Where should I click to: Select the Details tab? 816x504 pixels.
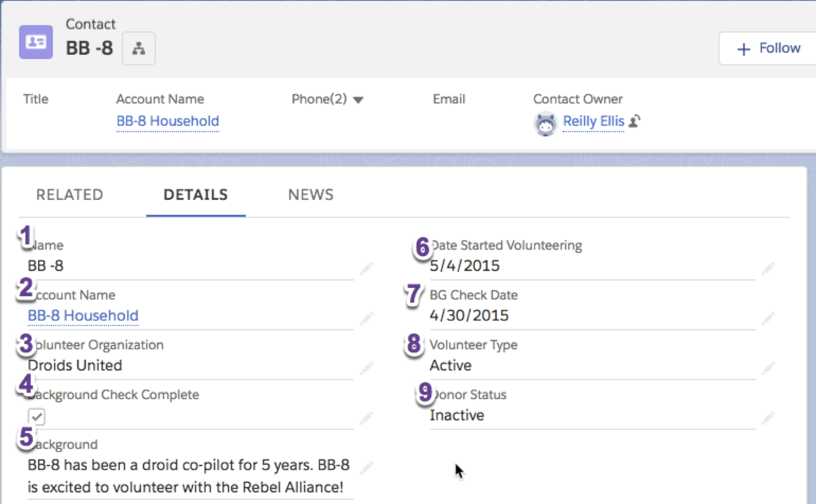tap(195, 195)
